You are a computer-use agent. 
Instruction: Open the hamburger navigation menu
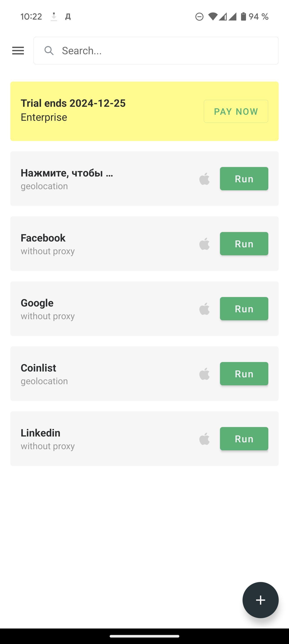point(18,51)
